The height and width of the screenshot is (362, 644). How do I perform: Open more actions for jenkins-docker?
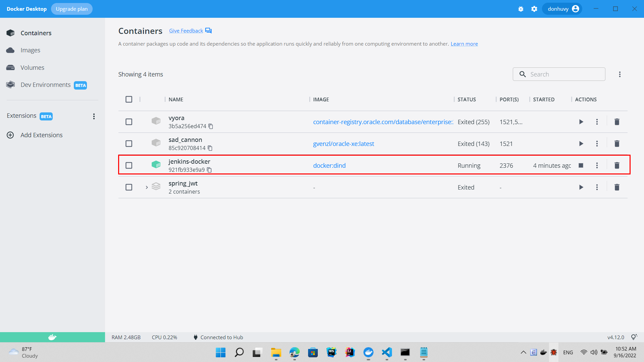coord(597,165)
